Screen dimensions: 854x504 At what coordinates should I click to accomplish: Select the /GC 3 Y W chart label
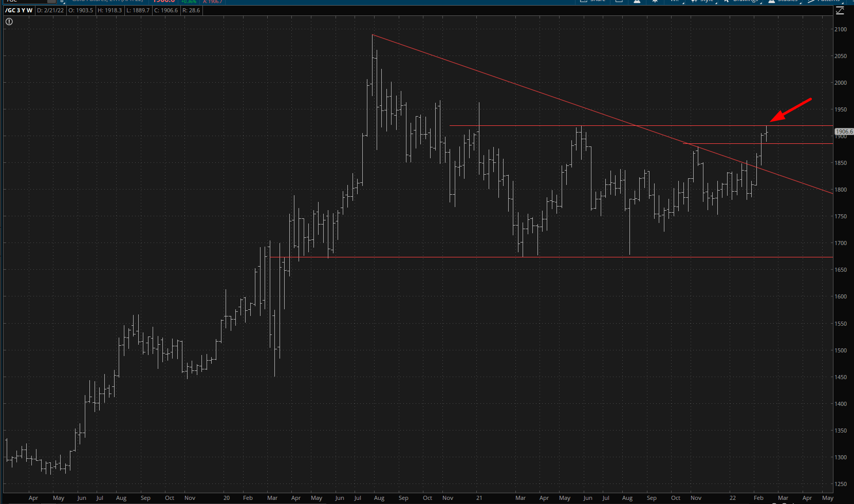click(19, 10)
